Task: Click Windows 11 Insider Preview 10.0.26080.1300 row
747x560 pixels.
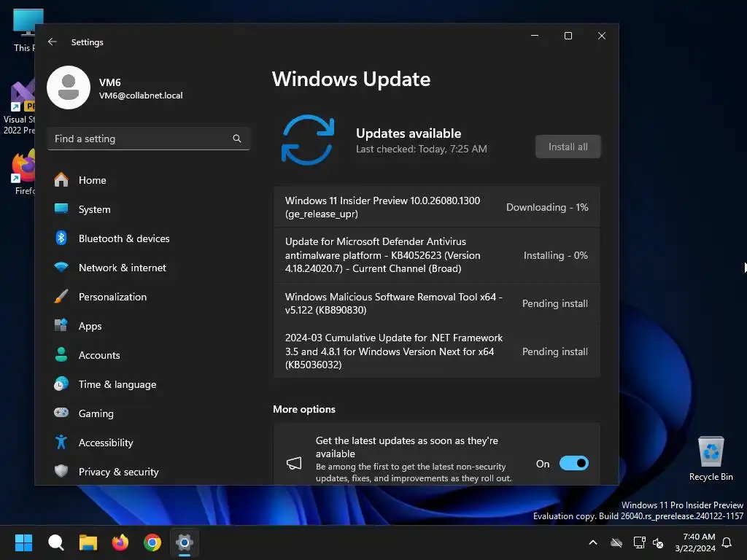Action: [x=437, y=207]
